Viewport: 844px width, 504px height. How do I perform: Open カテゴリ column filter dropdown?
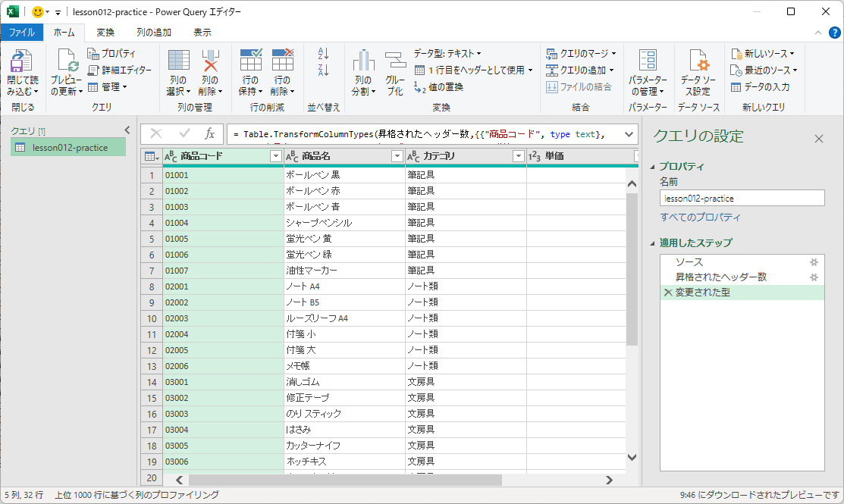click(x=519, y=157)
